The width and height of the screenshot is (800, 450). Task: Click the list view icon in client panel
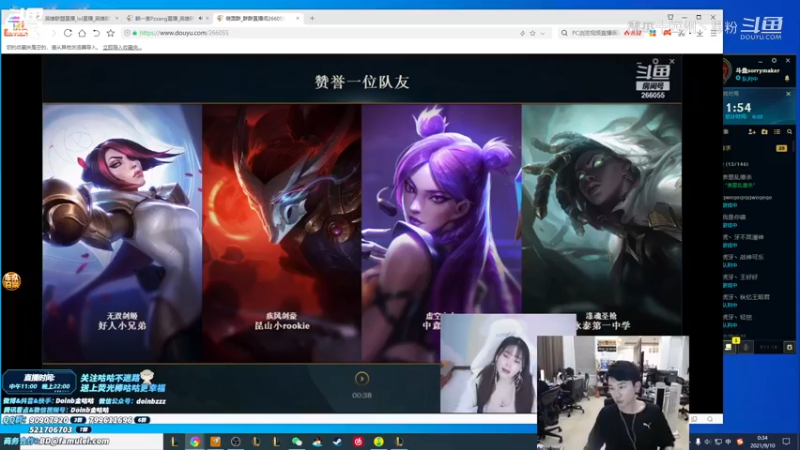pyautogui.click(x=777, y=132)
